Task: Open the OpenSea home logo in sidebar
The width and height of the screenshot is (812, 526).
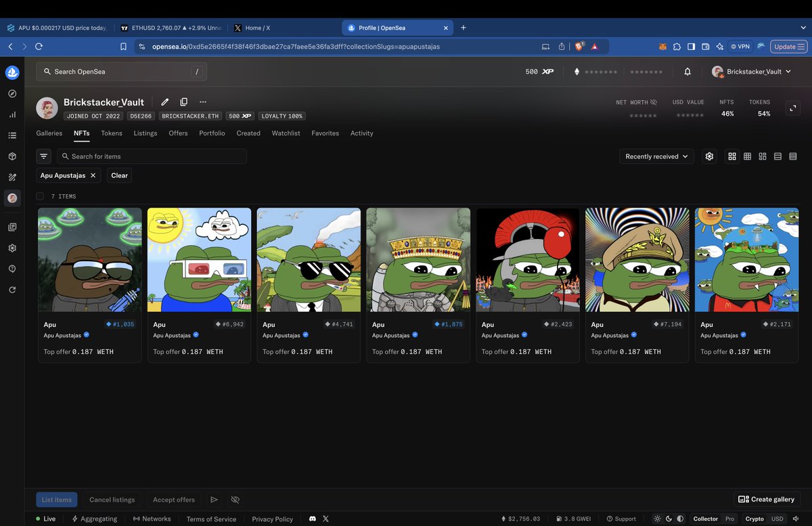Action: coord(12,72)
